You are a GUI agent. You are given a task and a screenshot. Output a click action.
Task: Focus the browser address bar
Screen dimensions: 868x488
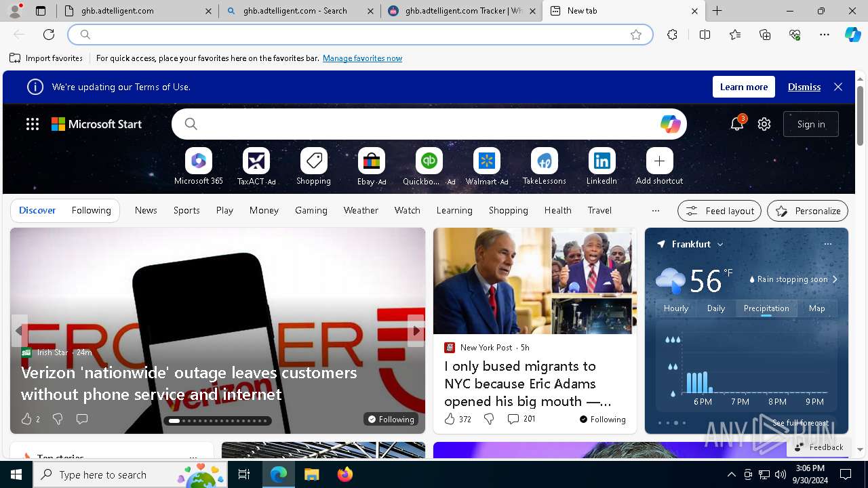pyautogui.click(x=359, y=35)
